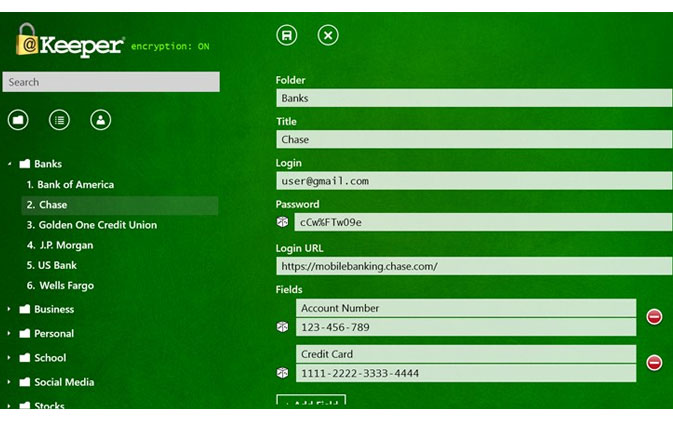
Task: Click the Title field containing Chase
Action: click(474, 139)
